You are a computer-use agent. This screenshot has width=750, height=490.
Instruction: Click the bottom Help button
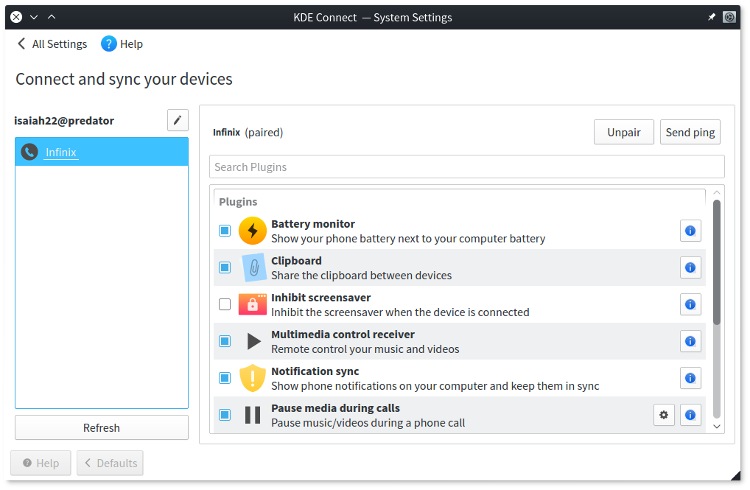point(41,463)
